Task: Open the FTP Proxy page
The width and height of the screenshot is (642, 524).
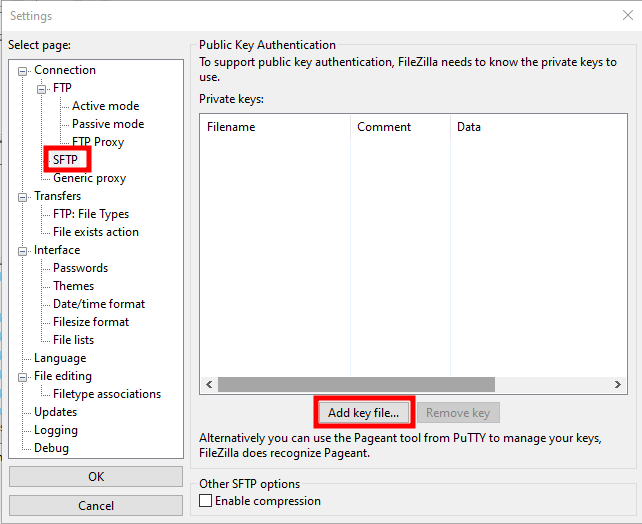Action: pos(98,142)
